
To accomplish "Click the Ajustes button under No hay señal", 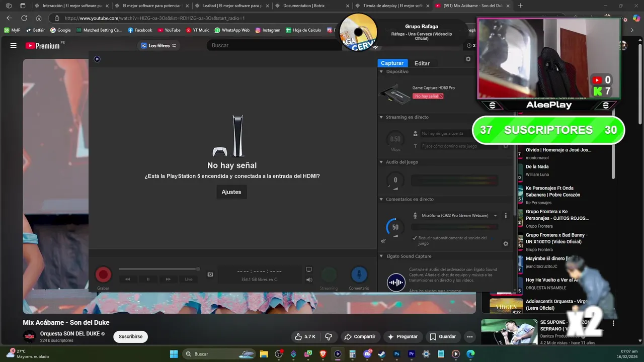I will [x=231, y=192].
